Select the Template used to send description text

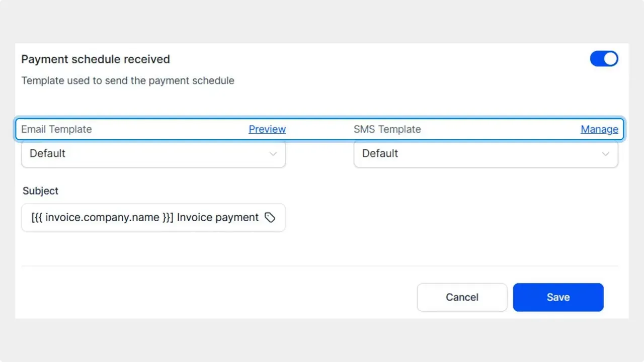click(128, 80)
